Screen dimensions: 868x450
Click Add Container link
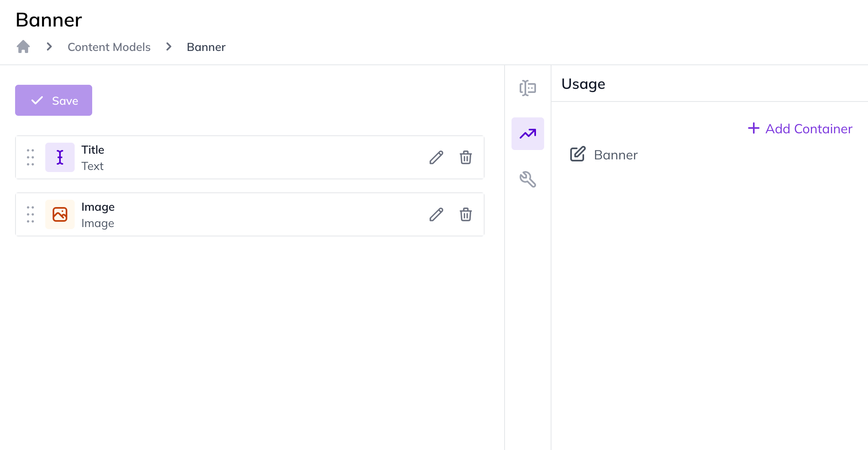tap(800, 129)
